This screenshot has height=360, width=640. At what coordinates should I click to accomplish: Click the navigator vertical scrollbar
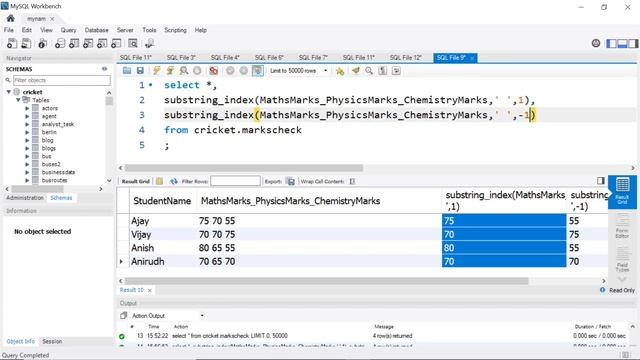tap(109, 100)
